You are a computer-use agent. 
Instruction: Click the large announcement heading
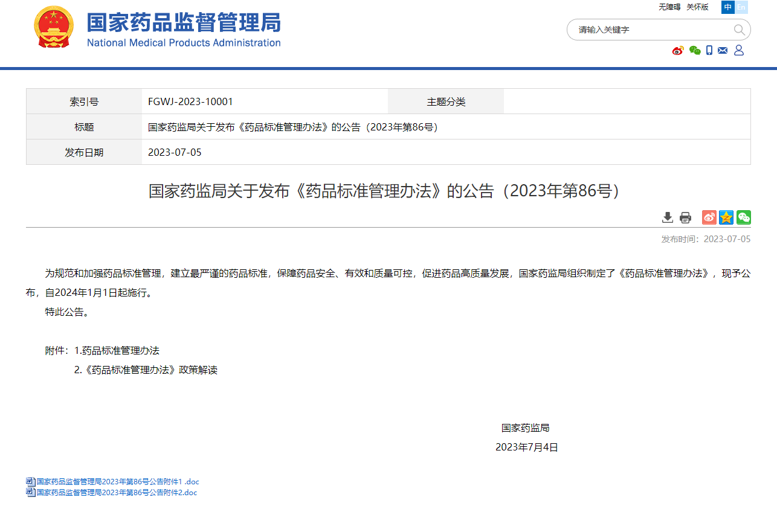pyautogui.click(x=388, y=191)
